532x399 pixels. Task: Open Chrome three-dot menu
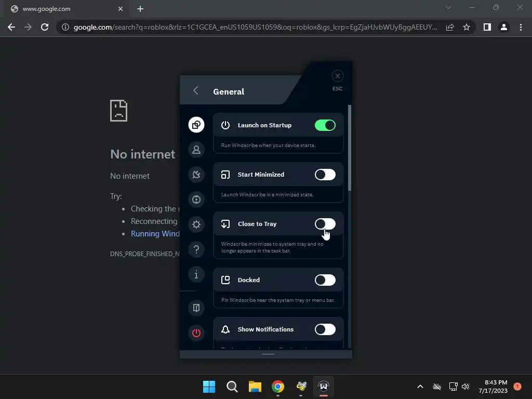(x=521, y=27)
